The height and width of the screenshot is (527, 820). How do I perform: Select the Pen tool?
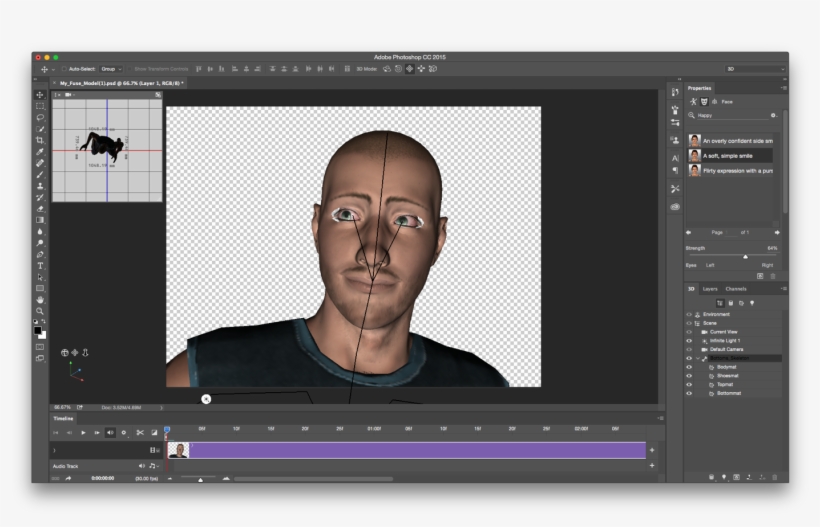pos(40,255)
